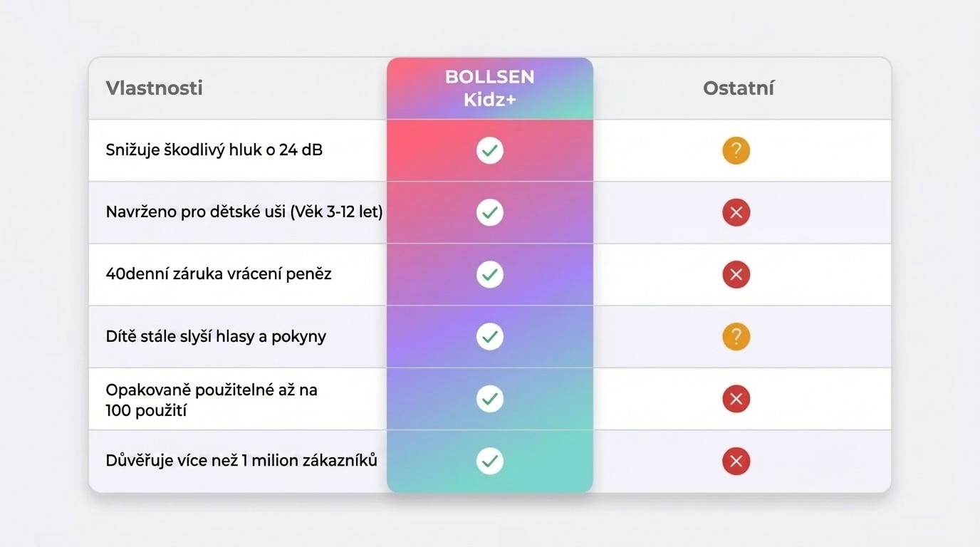980x547 pixels.
Task: Click the checkmark for children's ears row
Action: click(490, 212)
